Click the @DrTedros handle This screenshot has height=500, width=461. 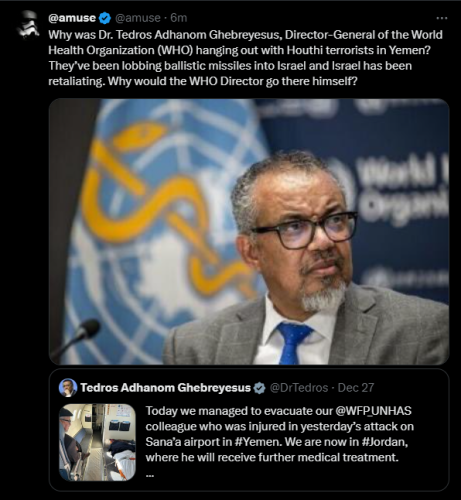coord(299,388)
